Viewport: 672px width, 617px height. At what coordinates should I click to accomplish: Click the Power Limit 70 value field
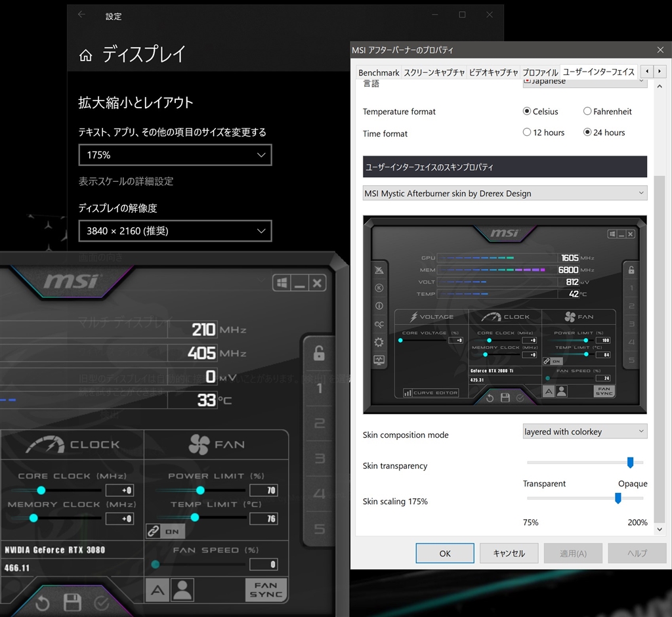[x=264, y=490]
